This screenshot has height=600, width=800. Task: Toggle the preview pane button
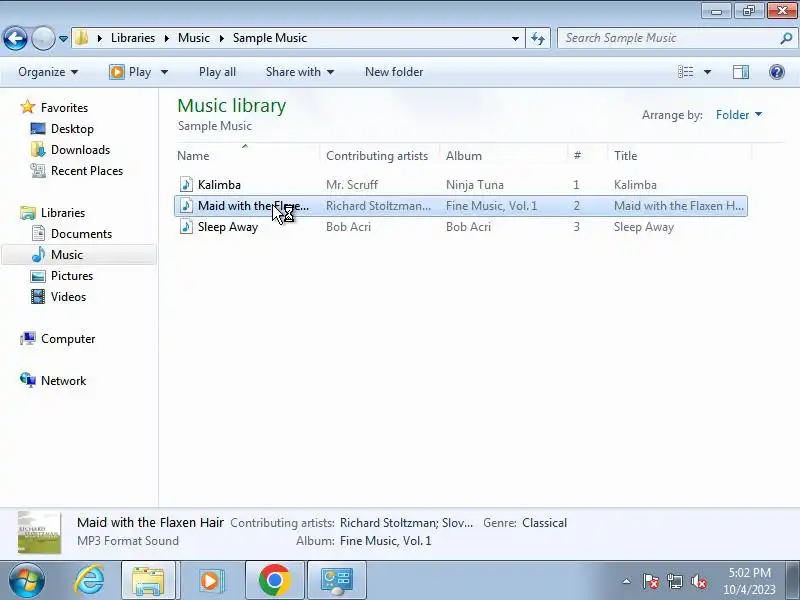(741, 72)
